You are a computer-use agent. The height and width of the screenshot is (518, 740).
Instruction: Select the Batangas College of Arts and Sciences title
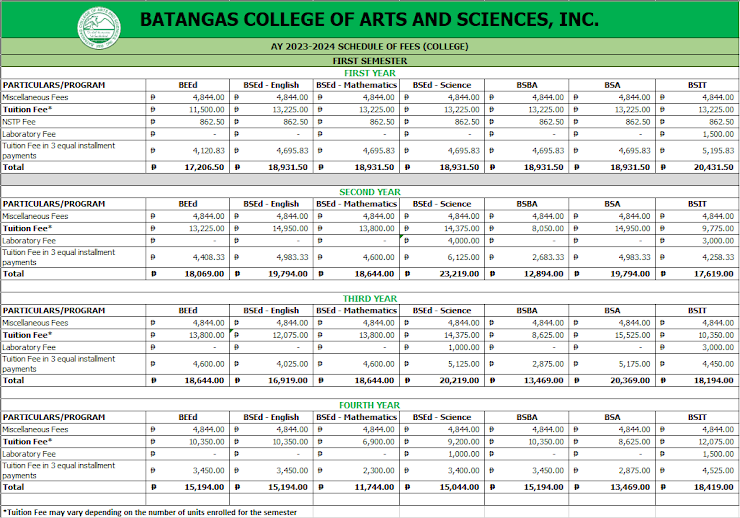[370, 19]
